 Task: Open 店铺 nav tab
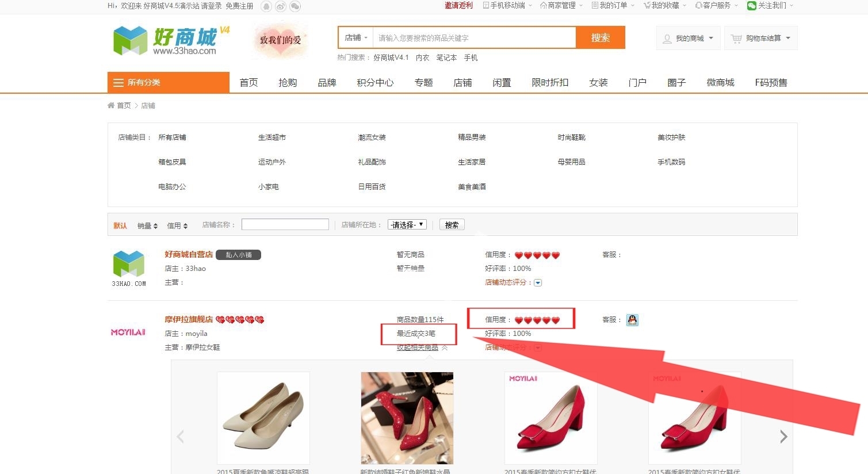pos(462,83)
